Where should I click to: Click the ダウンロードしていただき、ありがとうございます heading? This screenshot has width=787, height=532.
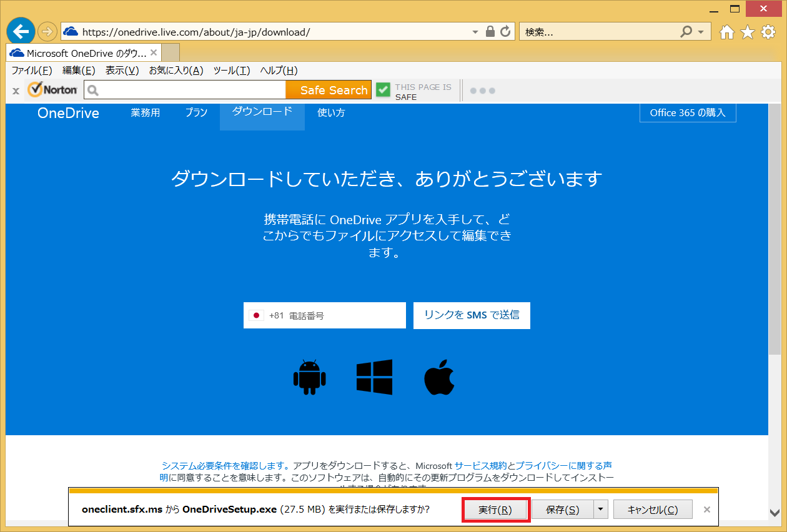387,179
